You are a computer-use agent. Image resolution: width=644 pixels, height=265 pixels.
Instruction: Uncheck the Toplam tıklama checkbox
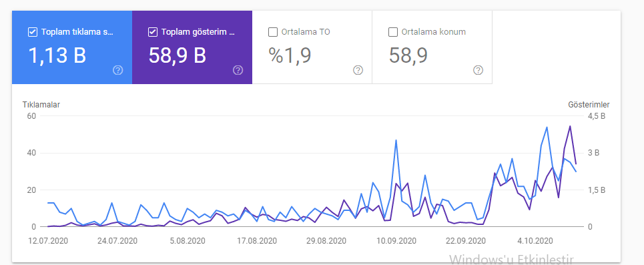point(33,32)
